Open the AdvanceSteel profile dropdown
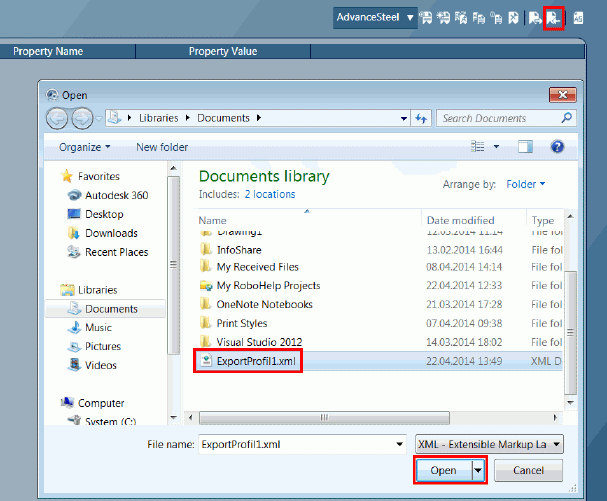607x501 pixels. (x=375, y=17)
